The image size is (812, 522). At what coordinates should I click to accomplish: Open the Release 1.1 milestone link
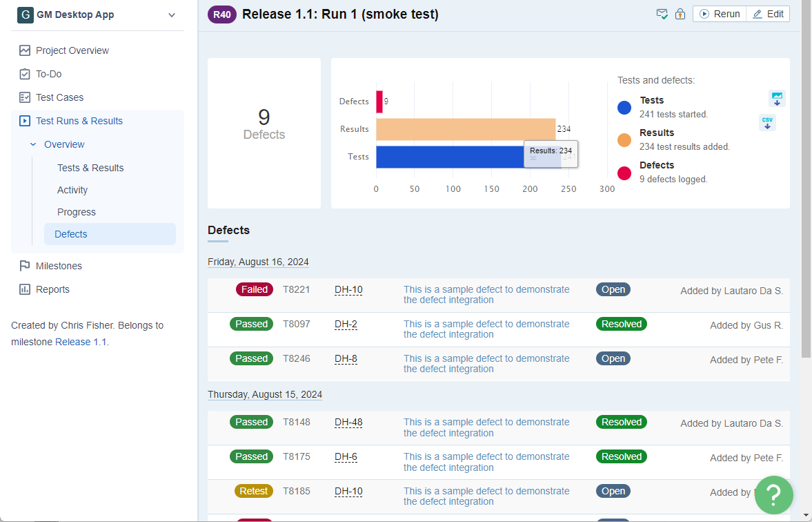81,342
